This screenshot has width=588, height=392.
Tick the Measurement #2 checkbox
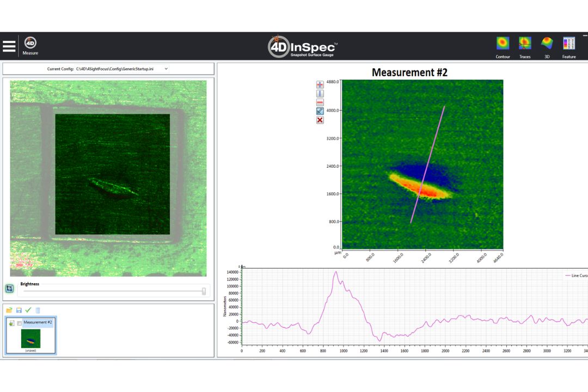[20, 323]
